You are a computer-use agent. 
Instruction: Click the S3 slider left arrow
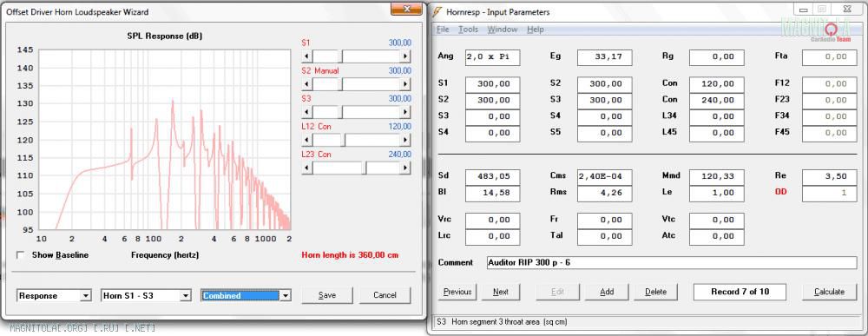click(x=306, y=112)
